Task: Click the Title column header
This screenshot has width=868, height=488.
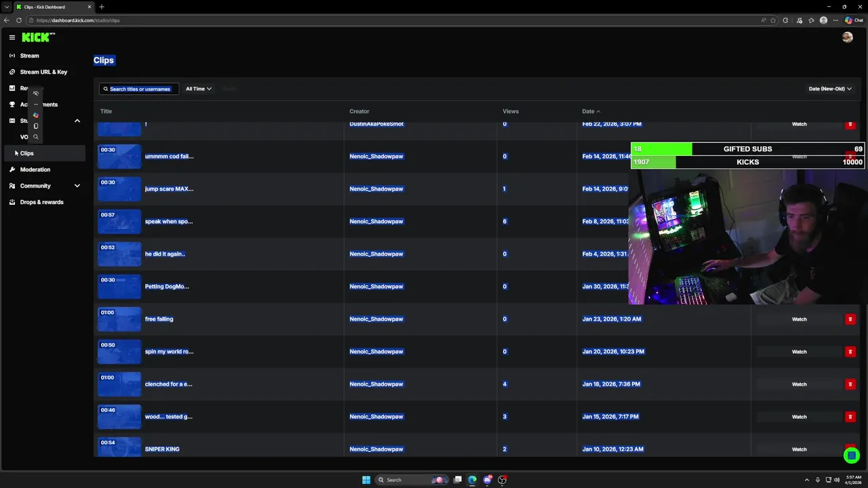Action: click(x=106, y=111)
